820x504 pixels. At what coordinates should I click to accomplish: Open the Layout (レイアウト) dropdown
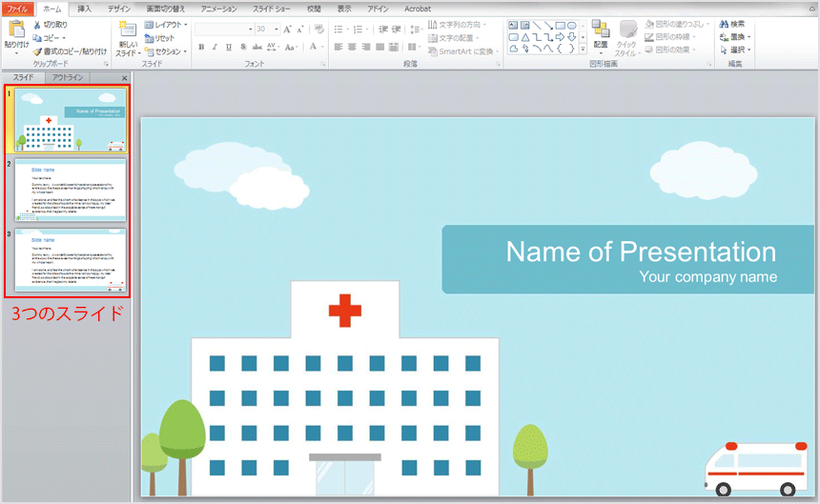click(166, 25)
